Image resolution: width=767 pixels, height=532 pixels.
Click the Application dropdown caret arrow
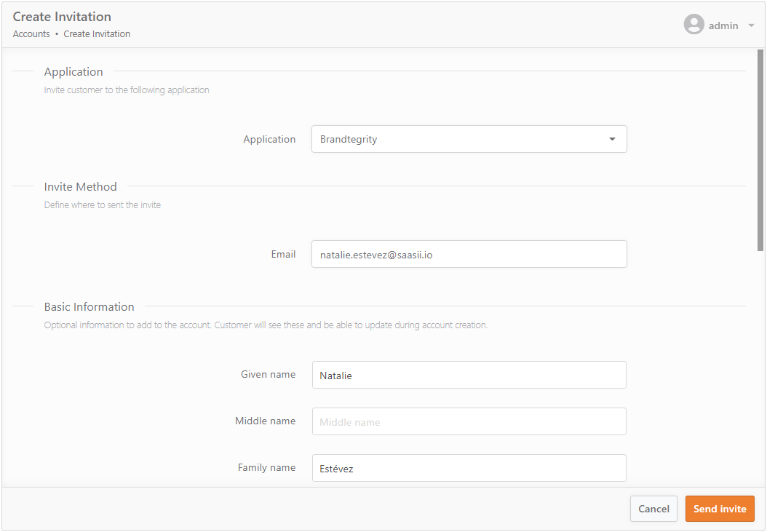tap(612, 139)
